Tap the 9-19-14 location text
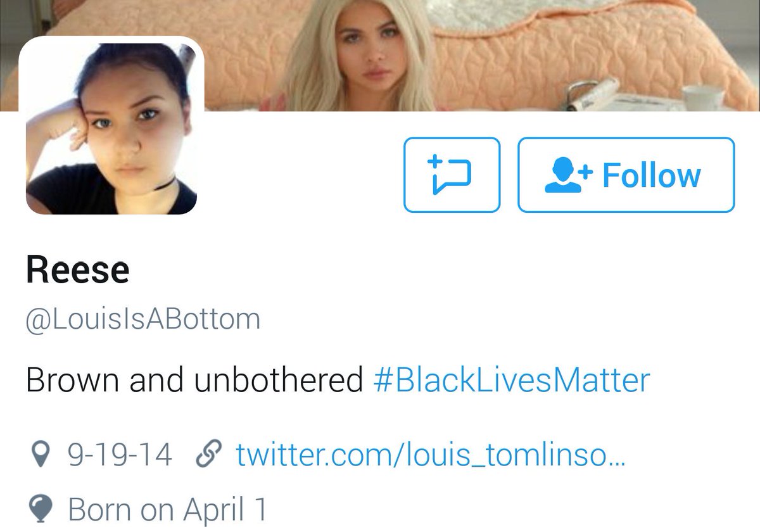The height and width of the screenshot is (532, 760). (119, 455)
